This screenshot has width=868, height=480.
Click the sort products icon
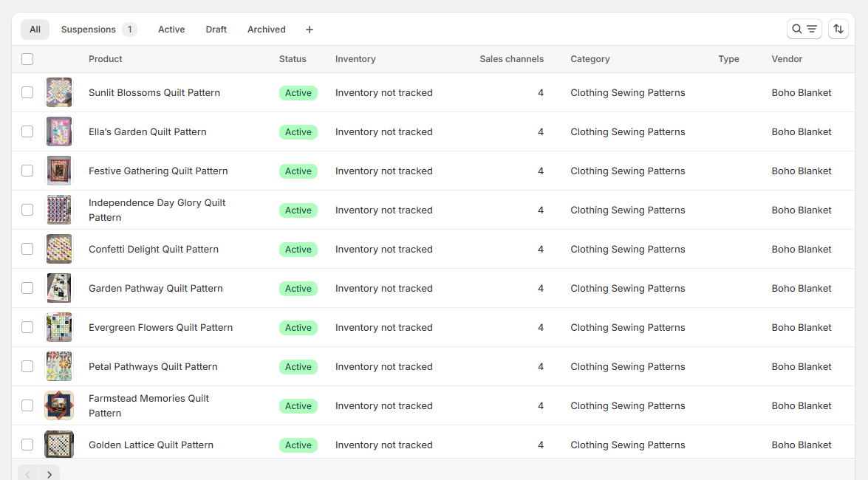838,30
